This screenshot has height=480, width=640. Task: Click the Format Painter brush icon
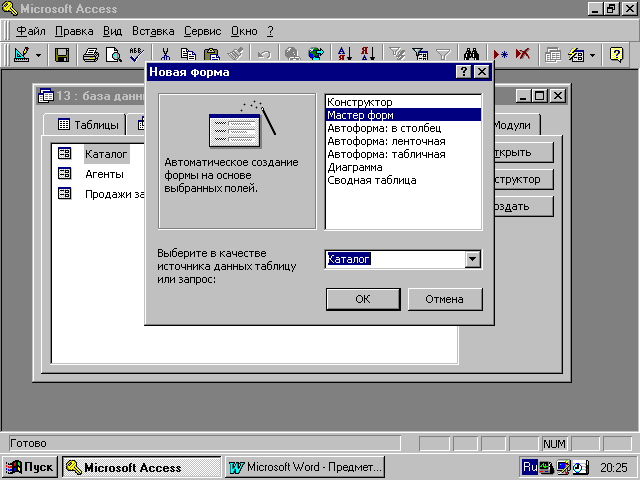(x=235, y=54)
